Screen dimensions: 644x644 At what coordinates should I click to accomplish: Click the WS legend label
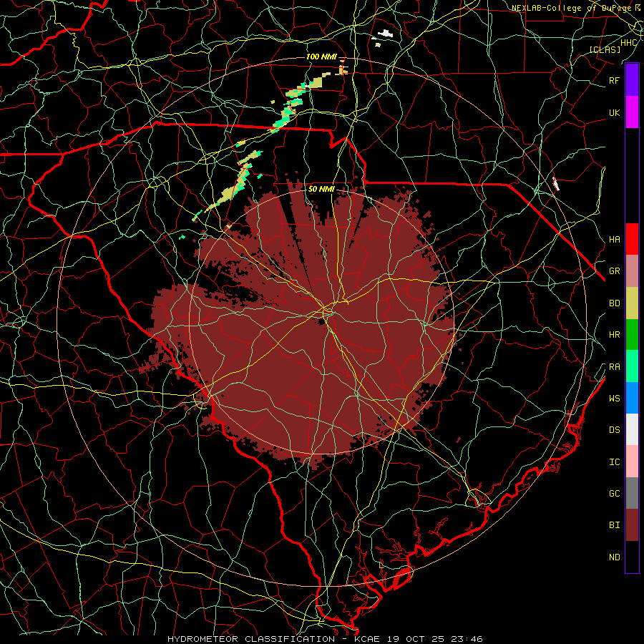[615, 399]
